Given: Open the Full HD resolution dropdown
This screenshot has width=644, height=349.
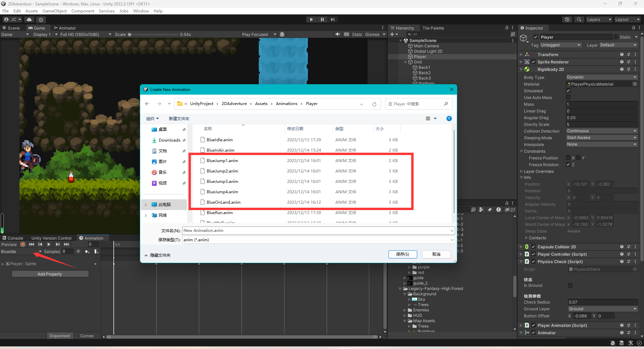Looking at the screenshot, I should [x=86, y=34].
